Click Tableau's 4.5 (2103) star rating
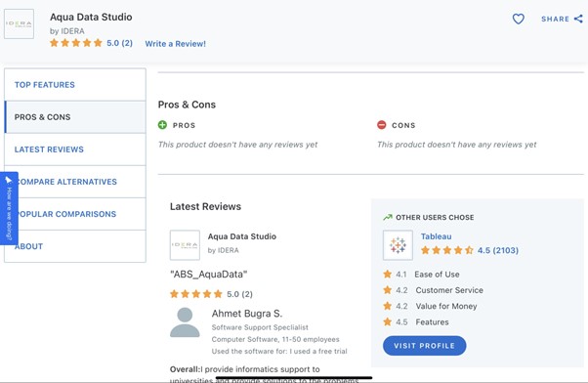The width and height of the screenshot is (588, 383). pyautogui.click(x=470, y=250)
